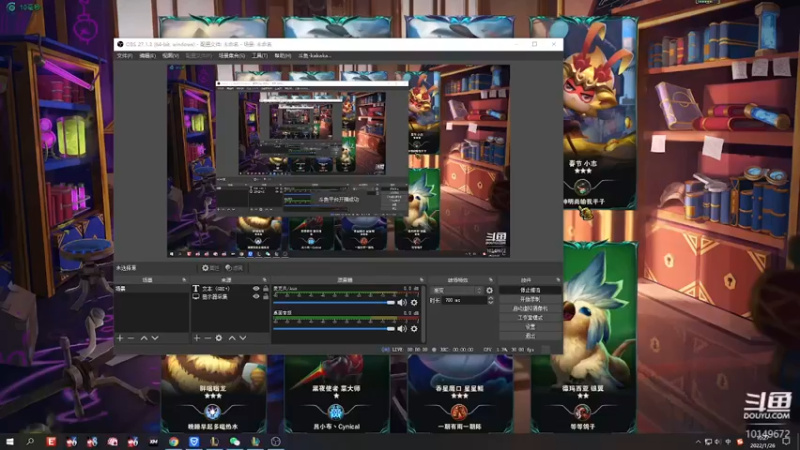800x450 pixels.
Task: Open WeChat from the taskbar
Action: (x=235, y=441)
